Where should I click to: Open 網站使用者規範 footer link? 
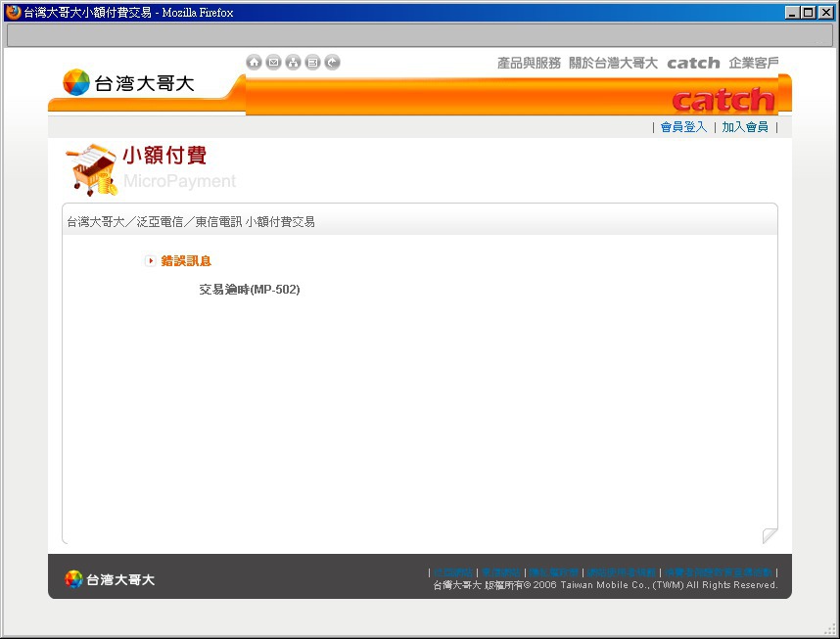(622, 572)
